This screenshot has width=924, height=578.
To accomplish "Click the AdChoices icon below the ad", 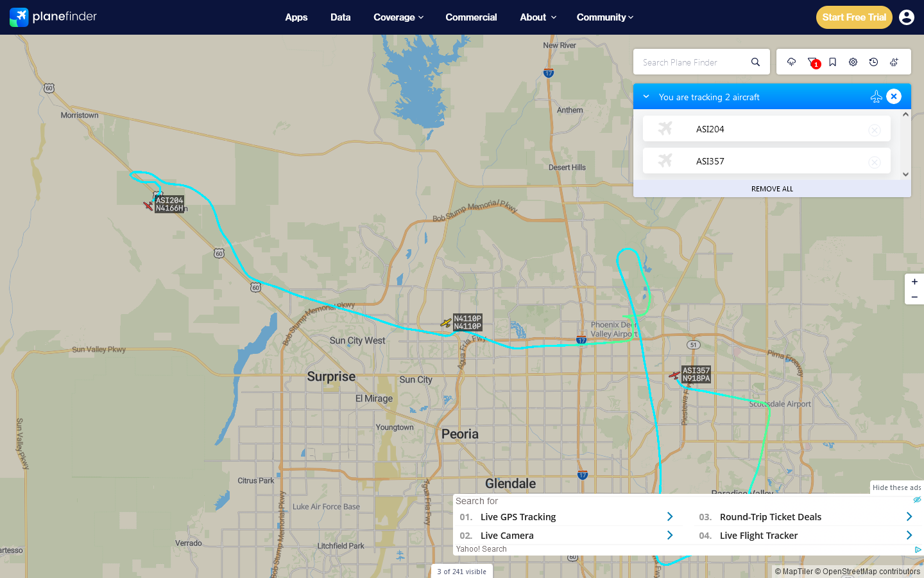I will (918, 550).
